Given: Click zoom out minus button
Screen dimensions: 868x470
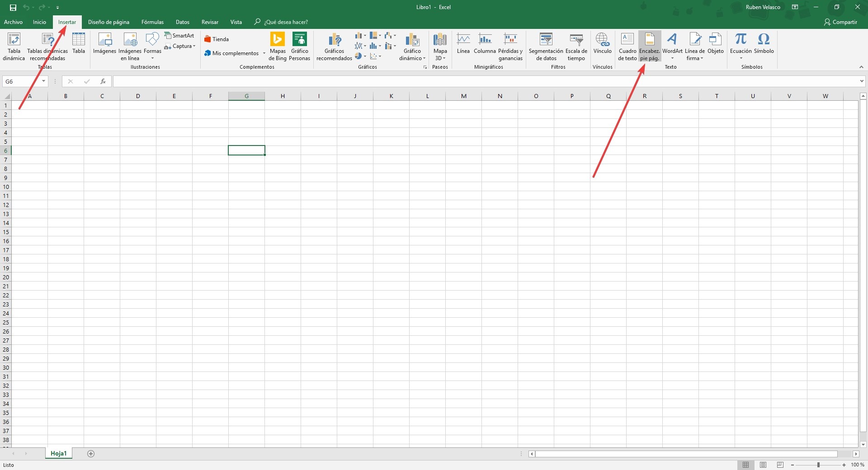Looking at the screenshot, I should click(x=793, y=465).
